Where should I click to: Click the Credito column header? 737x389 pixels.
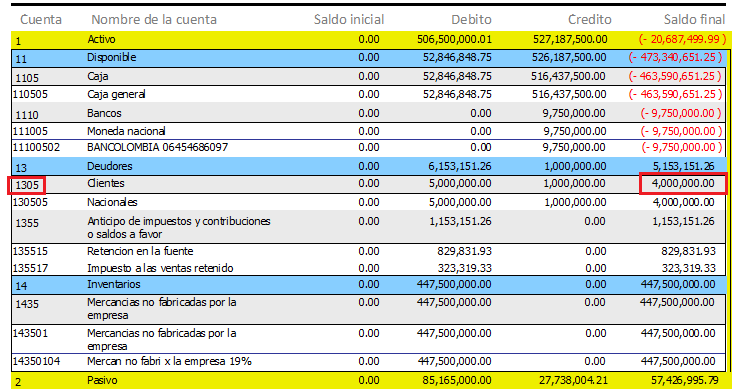click(x=589, y=20)
